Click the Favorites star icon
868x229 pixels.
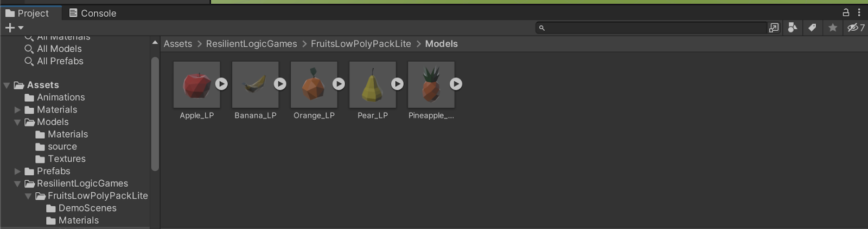click(x=832, y=28)
